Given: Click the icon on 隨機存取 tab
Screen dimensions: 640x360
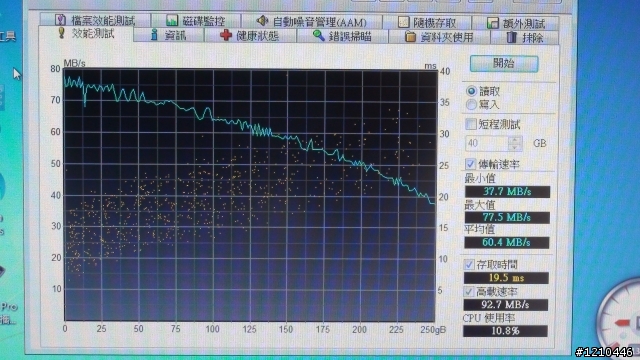Looking at the screenshot, I should 403,22.
